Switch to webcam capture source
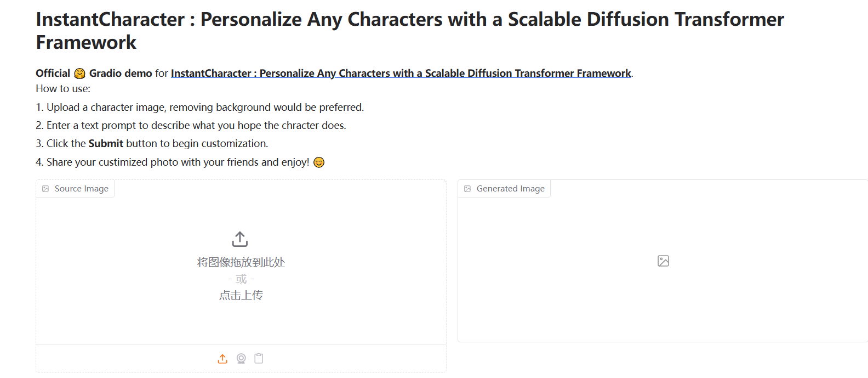The height and width of the screenshot is (378, 868). [x=241, y=359]
